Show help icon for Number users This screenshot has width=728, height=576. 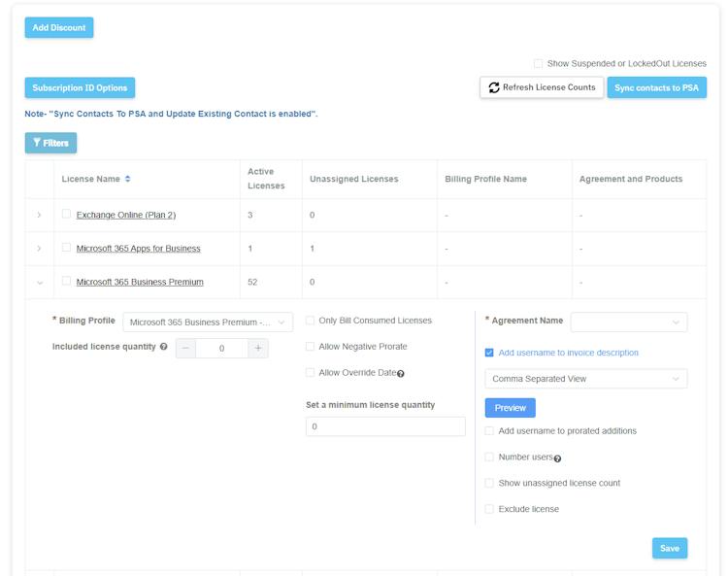(557, 458)
